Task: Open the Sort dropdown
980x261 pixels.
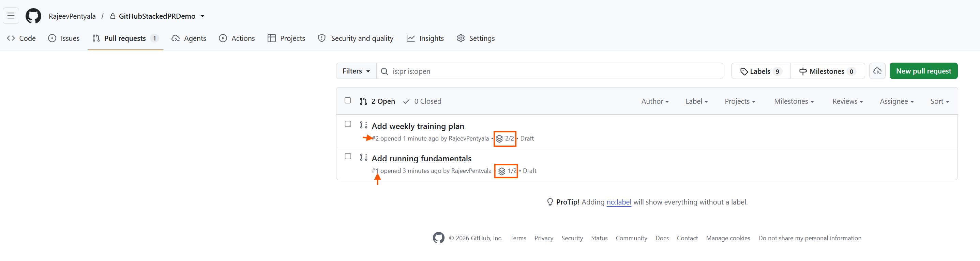Action: coord(940,101)
